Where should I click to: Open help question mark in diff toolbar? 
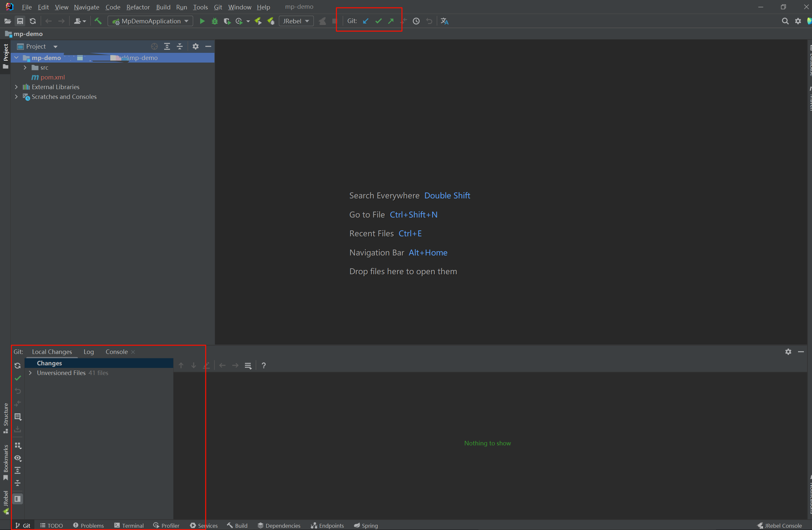click(x=263, y=365)
